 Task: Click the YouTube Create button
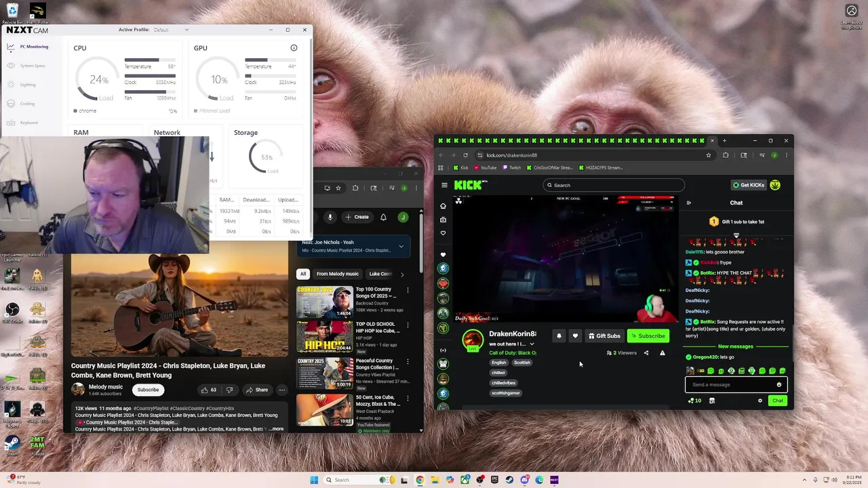357,217
